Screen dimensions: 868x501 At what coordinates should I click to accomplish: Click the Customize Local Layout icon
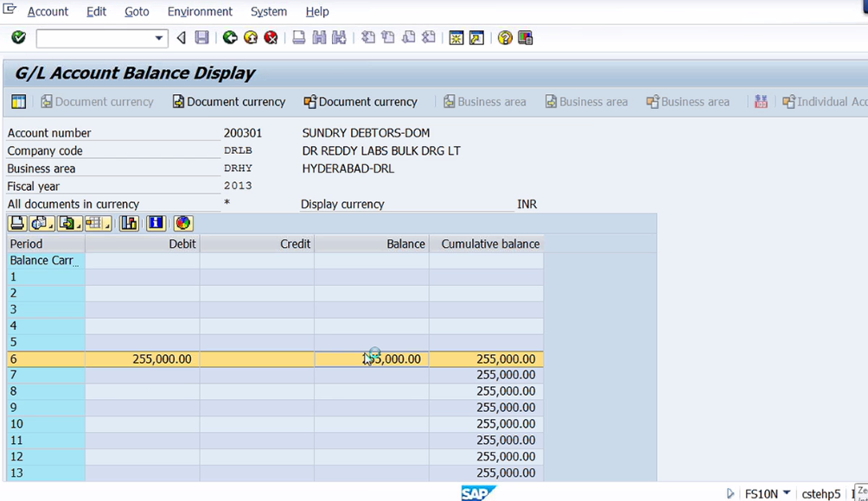click(526, 38)
